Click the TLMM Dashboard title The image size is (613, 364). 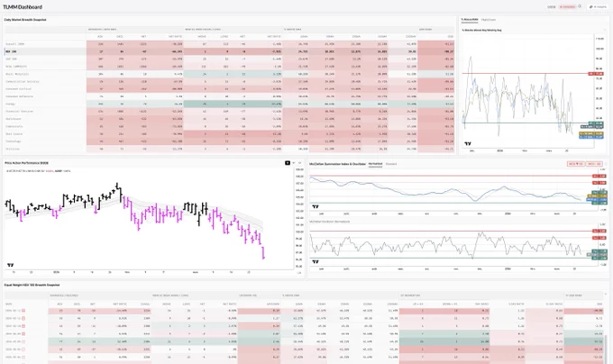[x=23, y=7]
